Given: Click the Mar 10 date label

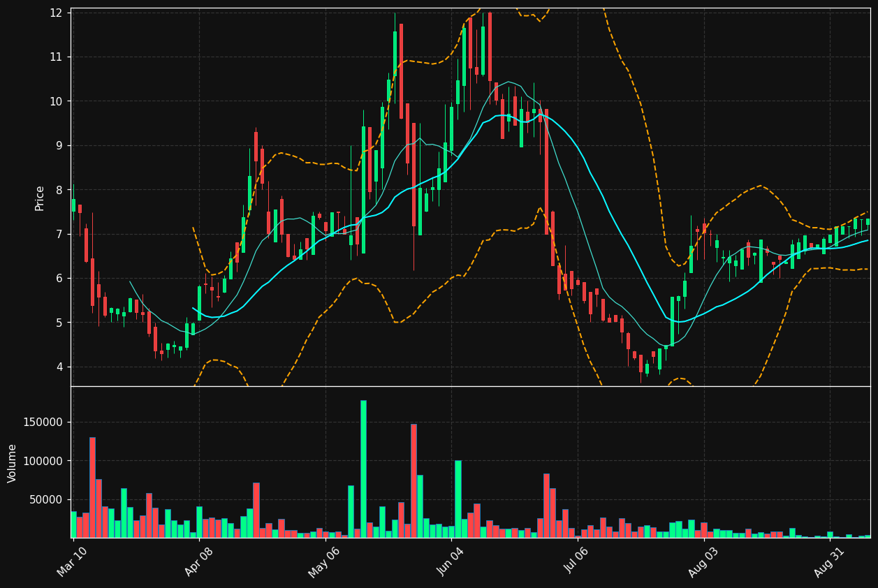Looking at the screenshot, I should point(73,561).
